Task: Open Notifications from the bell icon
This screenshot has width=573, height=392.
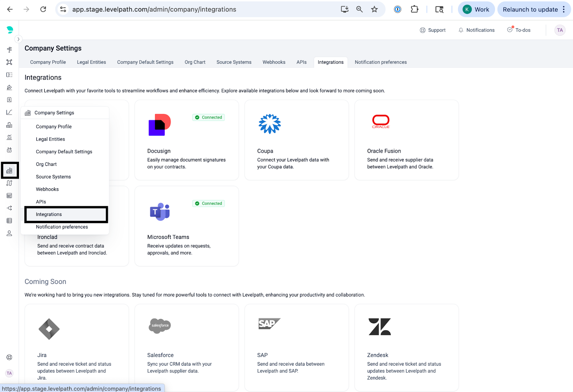Action: click(476, 30)
